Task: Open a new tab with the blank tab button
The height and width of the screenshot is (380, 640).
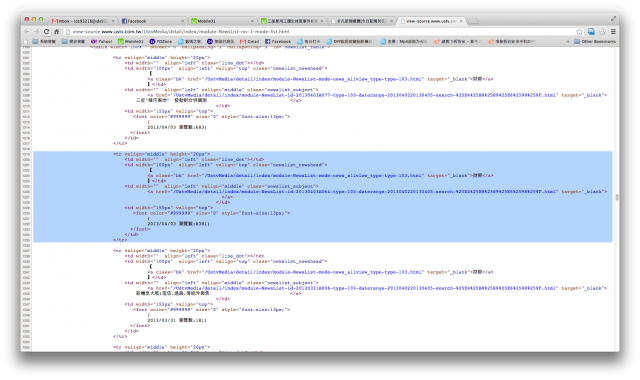Action: click(473, 21)
